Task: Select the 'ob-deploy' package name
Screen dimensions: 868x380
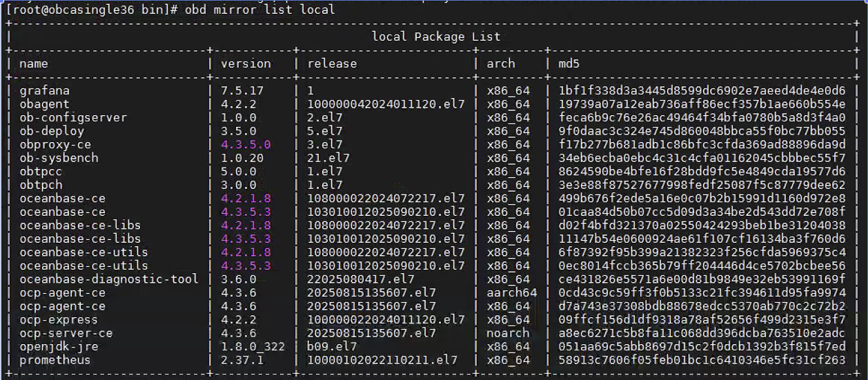Action: pyautogui.click(x=52, y=131)
